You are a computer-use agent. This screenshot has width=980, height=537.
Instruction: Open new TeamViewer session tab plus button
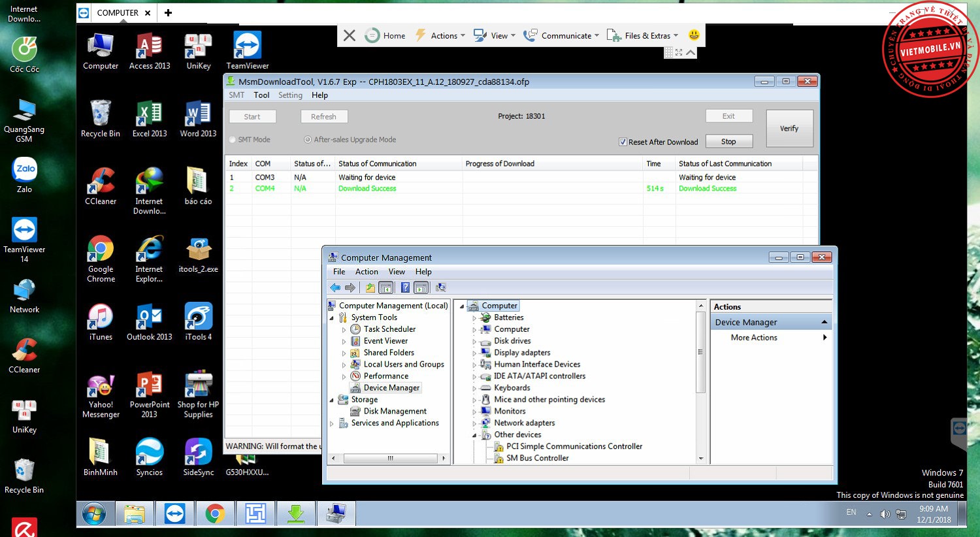point(168,12)
